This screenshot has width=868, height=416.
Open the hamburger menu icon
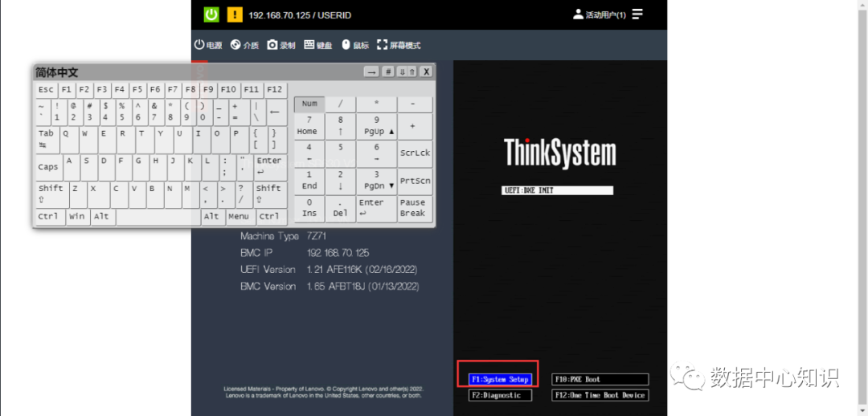[x=637, y=14]
